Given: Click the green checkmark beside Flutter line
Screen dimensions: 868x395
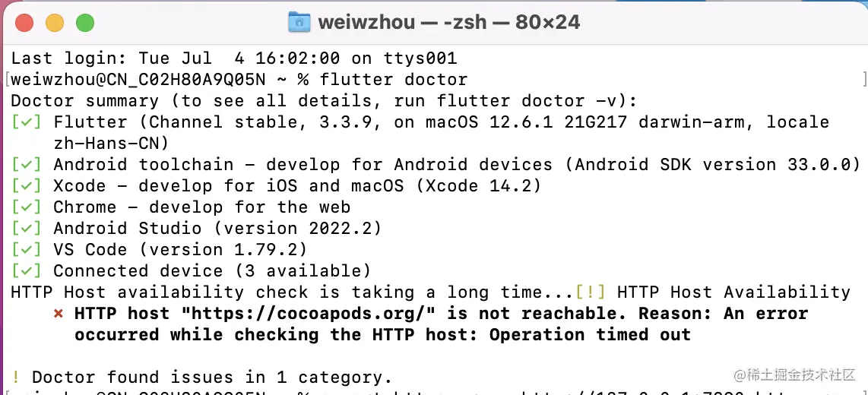Looking at the screenshot, I should click(x=27, y=122).
